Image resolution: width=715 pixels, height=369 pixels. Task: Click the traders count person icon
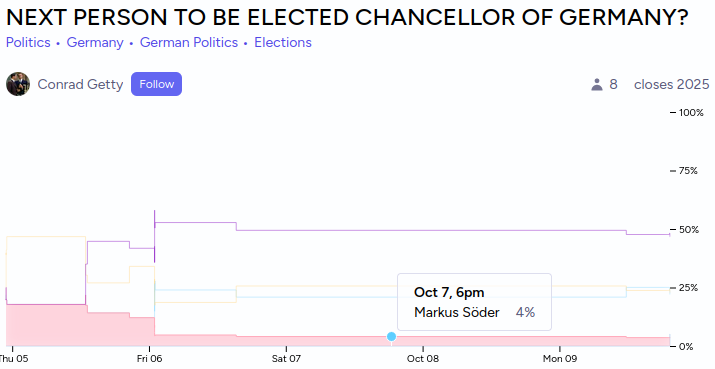pos(597,84)
